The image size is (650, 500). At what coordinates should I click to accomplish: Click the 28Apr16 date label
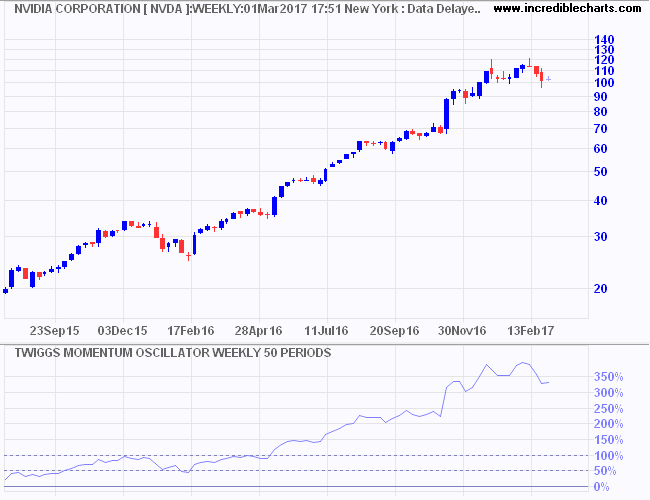pos(258,331)
